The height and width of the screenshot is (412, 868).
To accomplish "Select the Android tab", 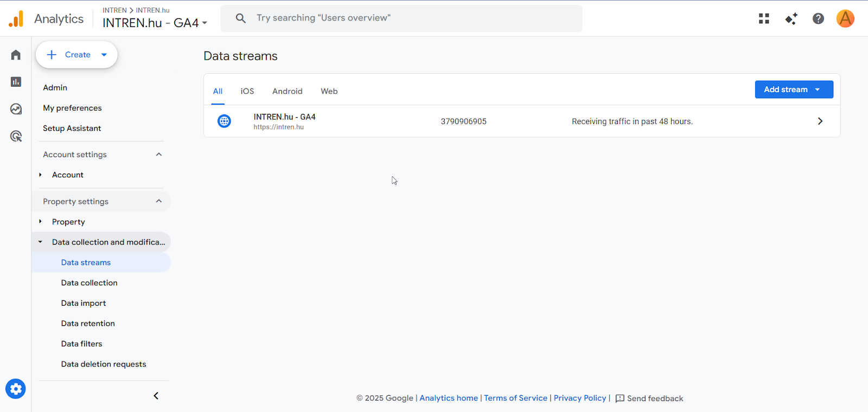I will pos(288,91).
